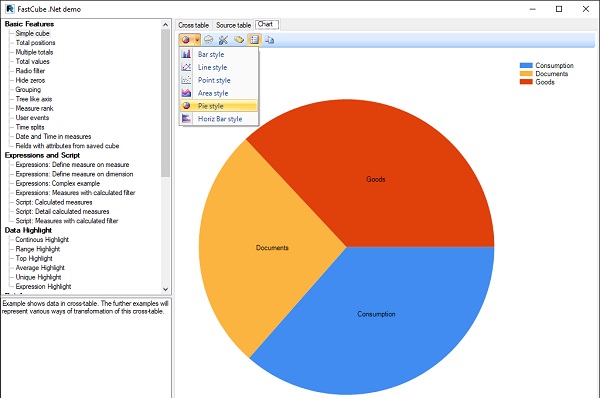Click the scissors tools icon in chart toolbar
The width and height of the screenshot is (600, 398).
[223, 40]
